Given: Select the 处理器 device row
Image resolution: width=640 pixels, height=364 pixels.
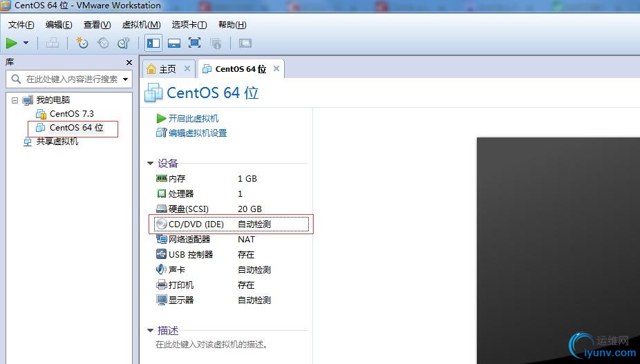Looking at the screenshot, I should click(x=232, y=194).
